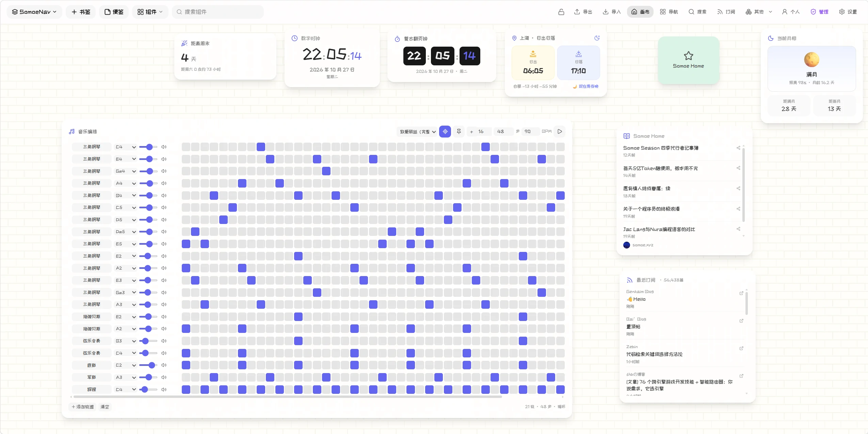Toggle the first step of 三角钢琴 E5 track
Viewport: 868px width, 434px height.
(x=186, y=244)
